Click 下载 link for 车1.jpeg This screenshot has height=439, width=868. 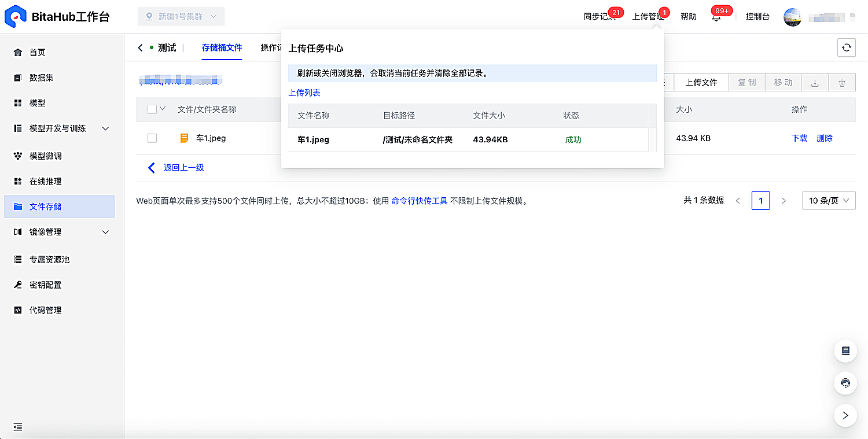799,138
